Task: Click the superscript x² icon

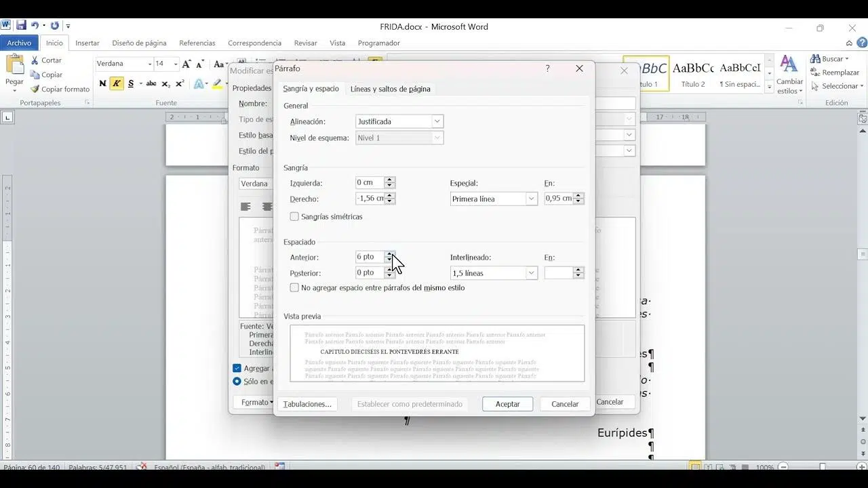Action: (x=180, y=84)
